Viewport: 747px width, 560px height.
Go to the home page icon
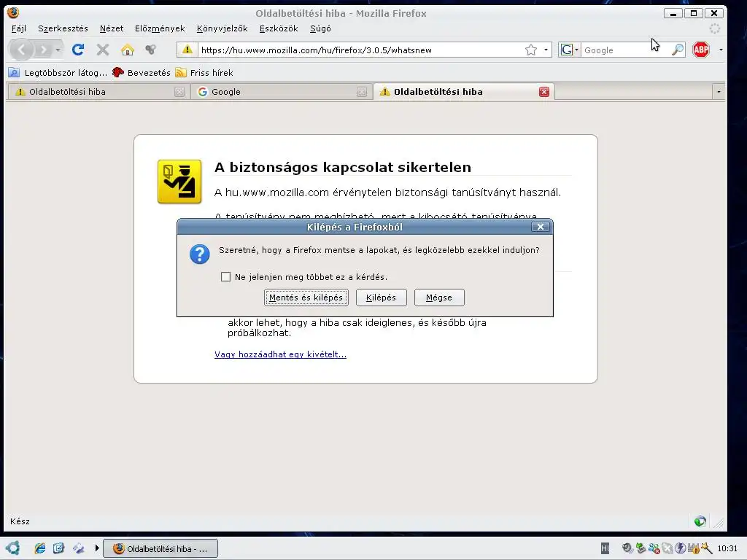click(x=127, y=50)
